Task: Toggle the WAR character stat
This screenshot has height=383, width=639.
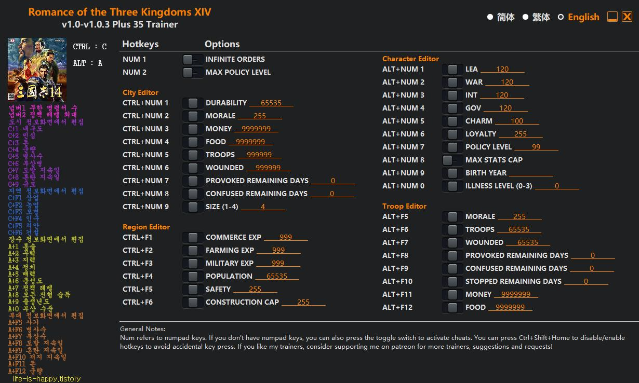Action: pos(452,82)
